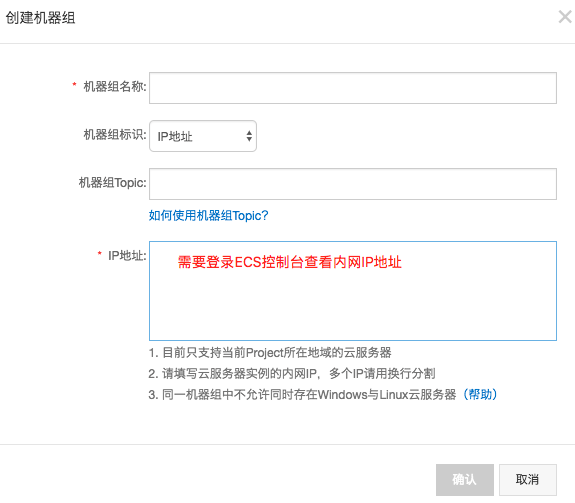
Task: Open the 机器组标识 dropdown showing IP地址
Action: pos(203,136)
